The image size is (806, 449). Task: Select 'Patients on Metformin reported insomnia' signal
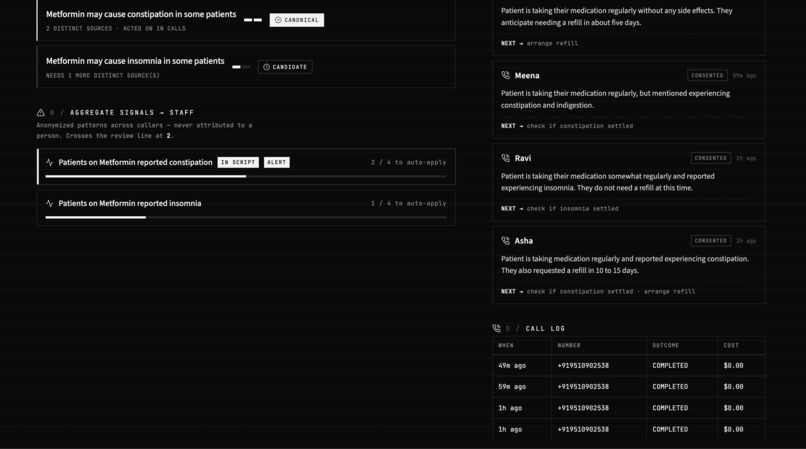(246, 208)
